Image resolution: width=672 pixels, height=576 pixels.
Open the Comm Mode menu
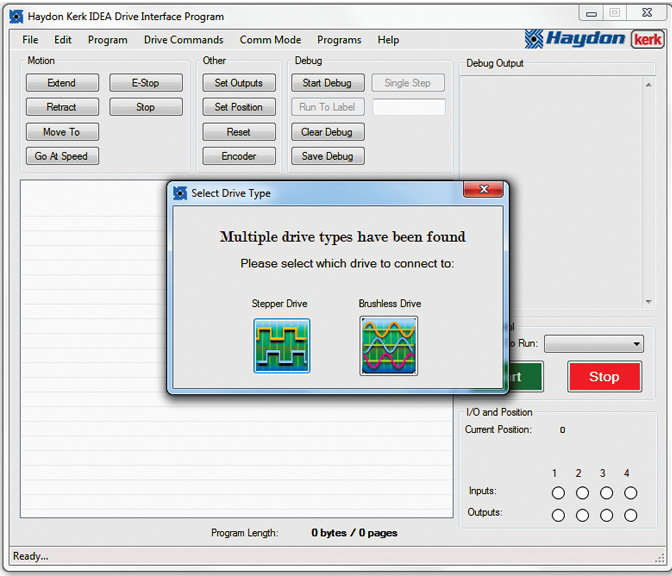(x=270, y=40)
